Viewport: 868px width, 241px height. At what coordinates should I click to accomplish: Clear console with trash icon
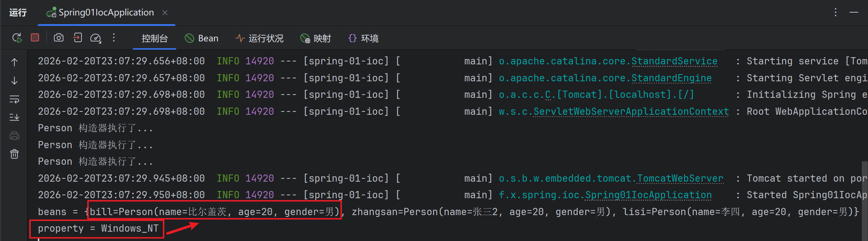[14, 154]
